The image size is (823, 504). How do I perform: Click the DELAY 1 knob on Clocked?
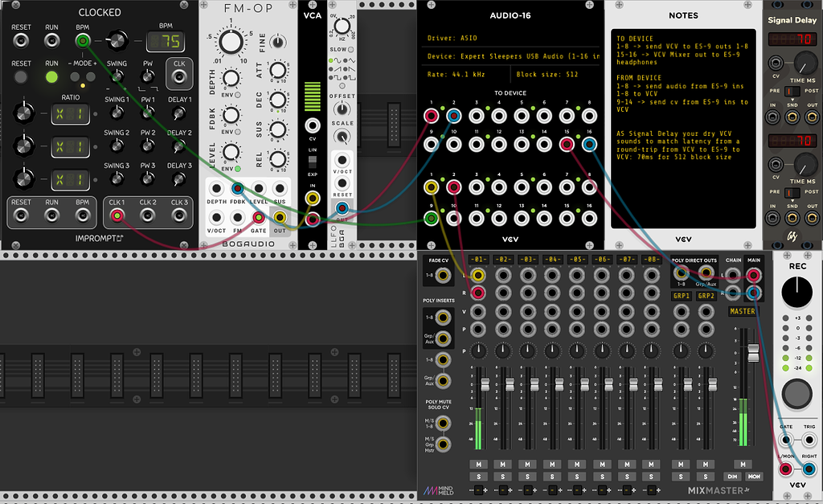point(179,113)
